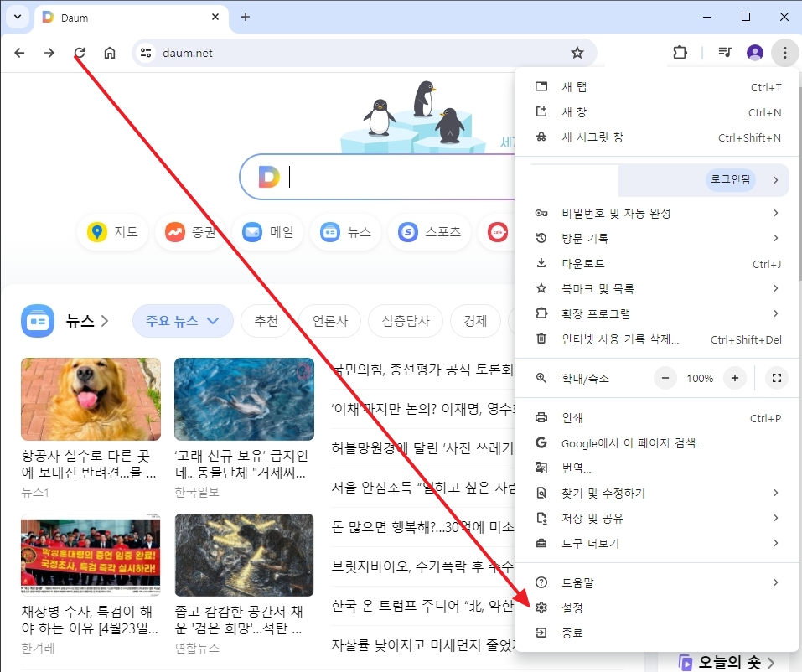This screenshot has height=672, width=802.
Task: Expand 도구 더보기 submenu
Action: click(657, 543)
